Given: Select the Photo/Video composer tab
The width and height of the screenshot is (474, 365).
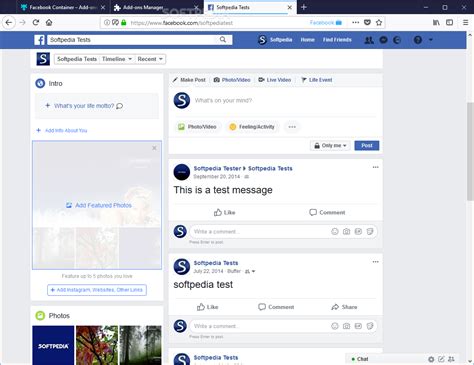Looking at the screenshot, I should [232, 80].
